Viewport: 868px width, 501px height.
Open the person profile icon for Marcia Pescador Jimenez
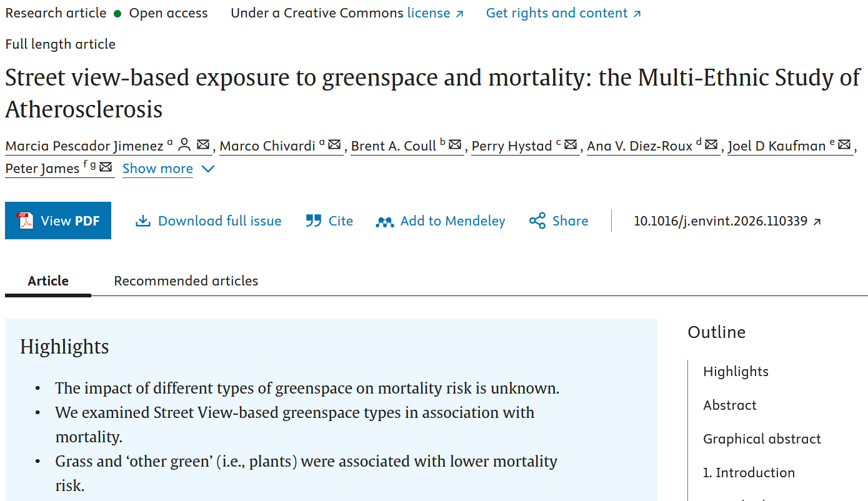[184, 145]
